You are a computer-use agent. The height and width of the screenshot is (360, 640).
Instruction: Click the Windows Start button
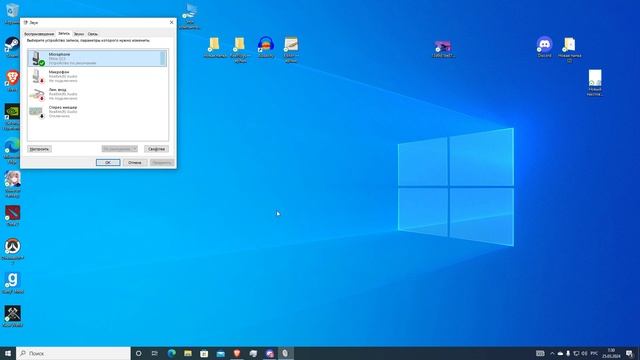pos(8,353)
